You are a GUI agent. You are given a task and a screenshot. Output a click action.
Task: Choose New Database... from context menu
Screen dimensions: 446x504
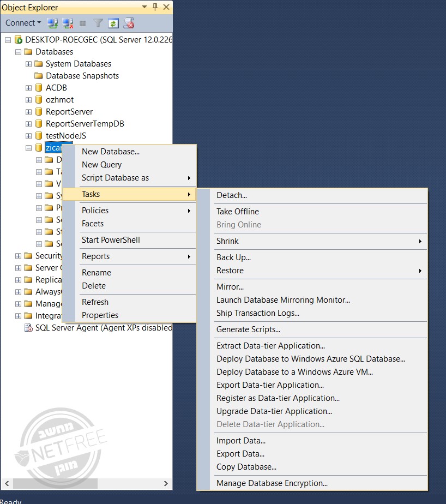point(129,152)
